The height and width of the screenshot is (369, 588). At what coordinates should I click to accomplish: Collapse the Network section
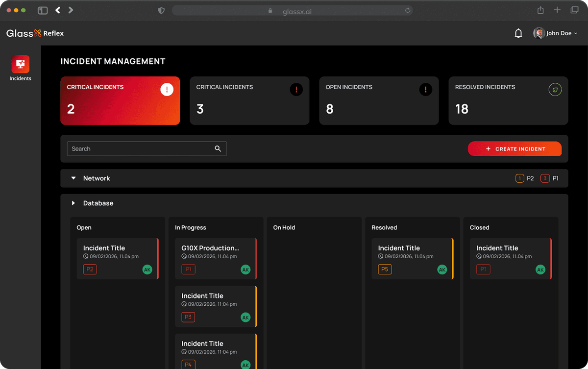73,178
